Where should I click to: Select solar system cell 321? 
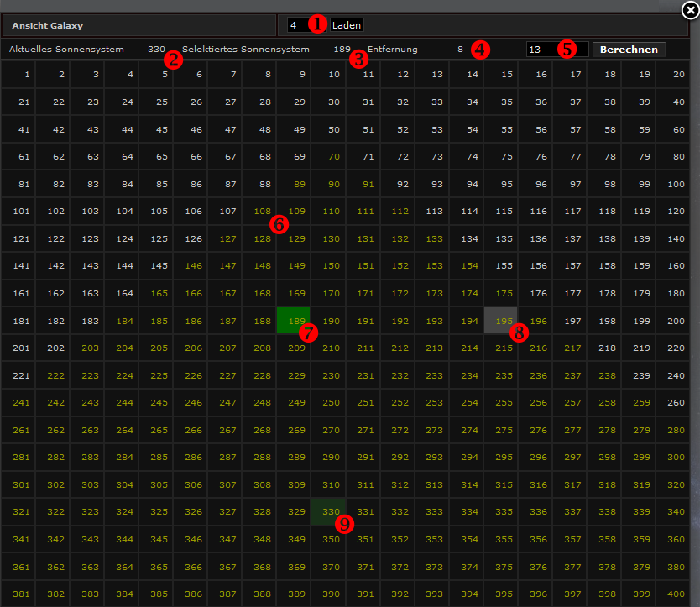pyautogui.click(x=18, y=511)
